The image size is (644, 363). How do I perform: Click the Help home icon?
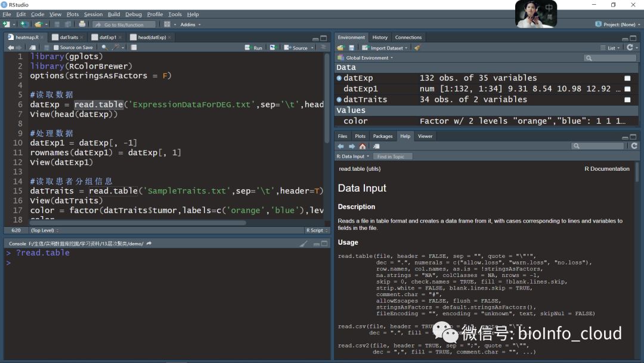tap(363, 146)
